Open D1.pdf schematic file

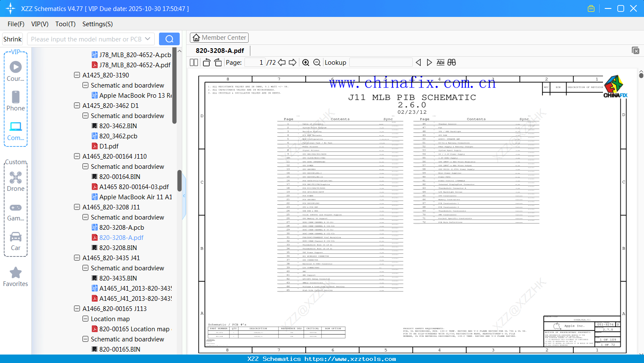click(x=105, y=146)
